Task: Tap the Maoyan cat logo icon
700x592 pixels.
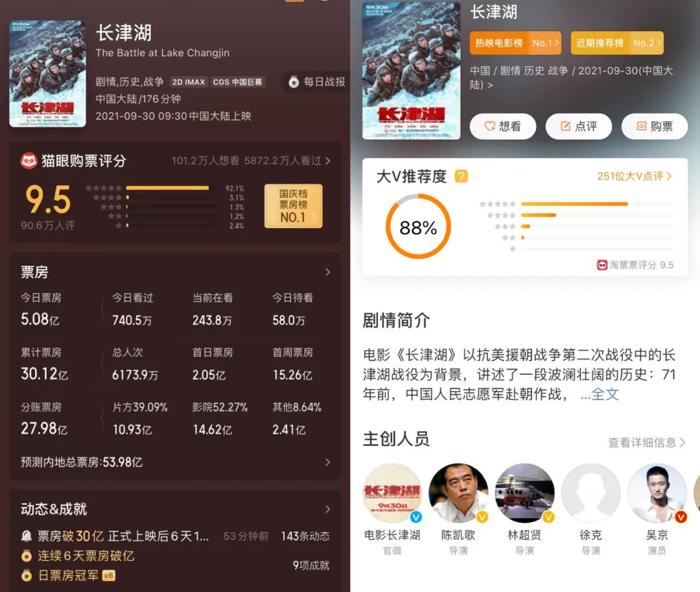Action: pyautogui.click(x=29, y=161)
